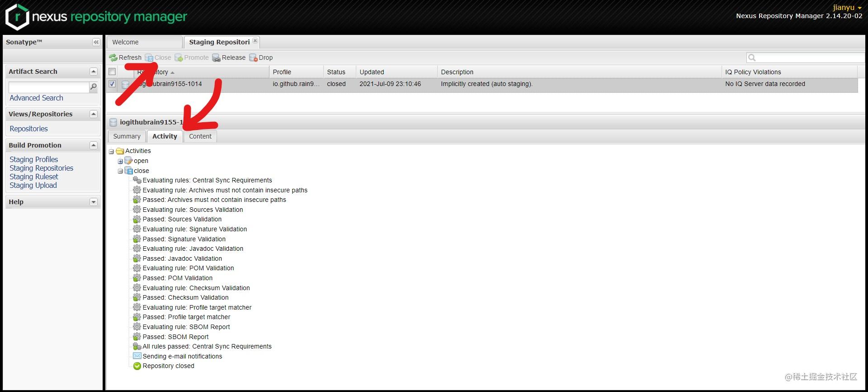Click the Drop toolbar button
This screenshot has height=392, width=868.
[261, 57]
